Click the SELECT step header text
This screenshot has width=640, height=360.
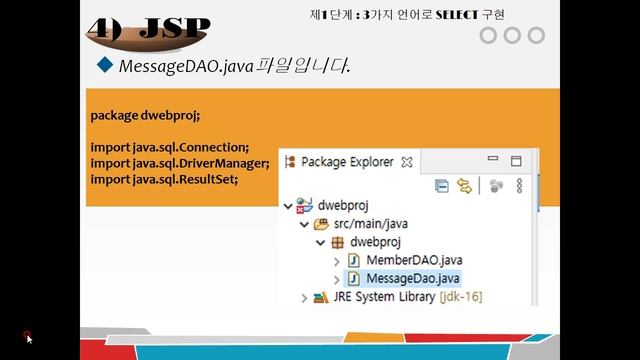(407, 15)
